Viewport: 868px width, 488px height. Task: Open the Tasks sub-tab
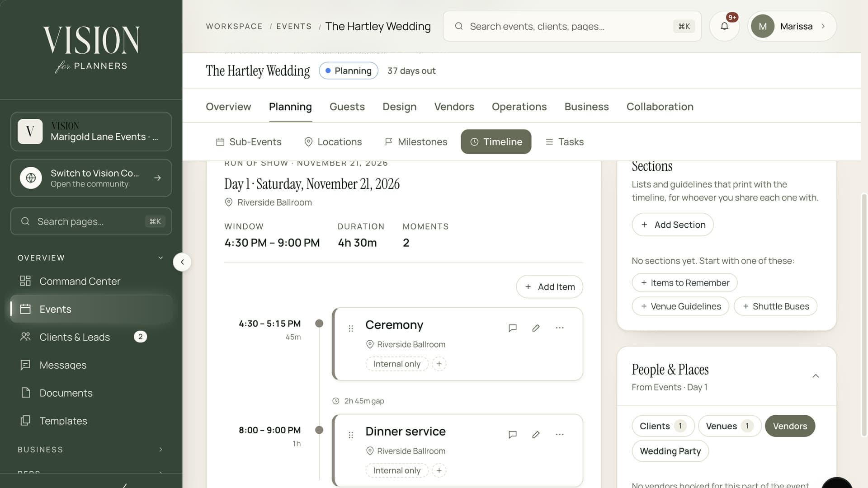click(564, 142)
